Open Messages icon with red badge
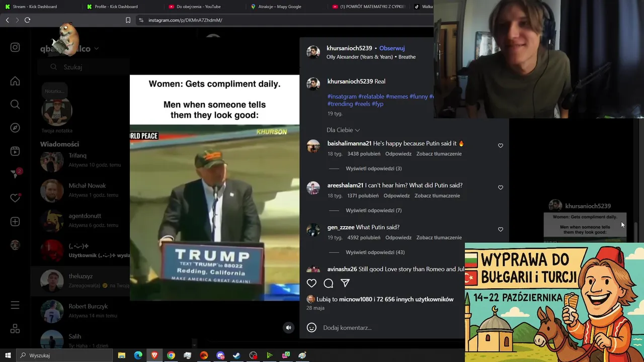The image size is (644, 362). (16, 174)
